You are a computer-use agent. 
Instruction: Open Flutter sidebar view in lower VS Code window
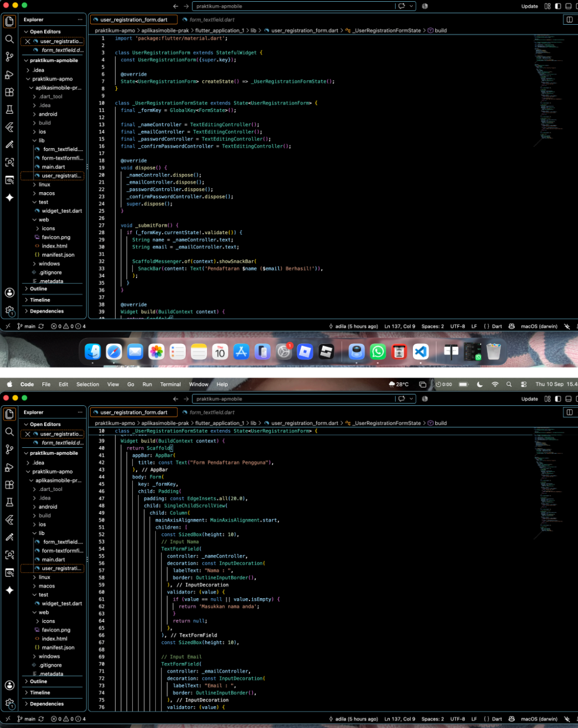(9, 520)
